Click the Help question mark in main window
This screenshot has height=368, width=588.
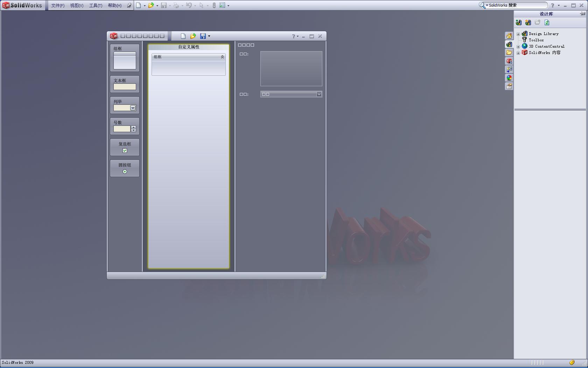tap(553, 5)
